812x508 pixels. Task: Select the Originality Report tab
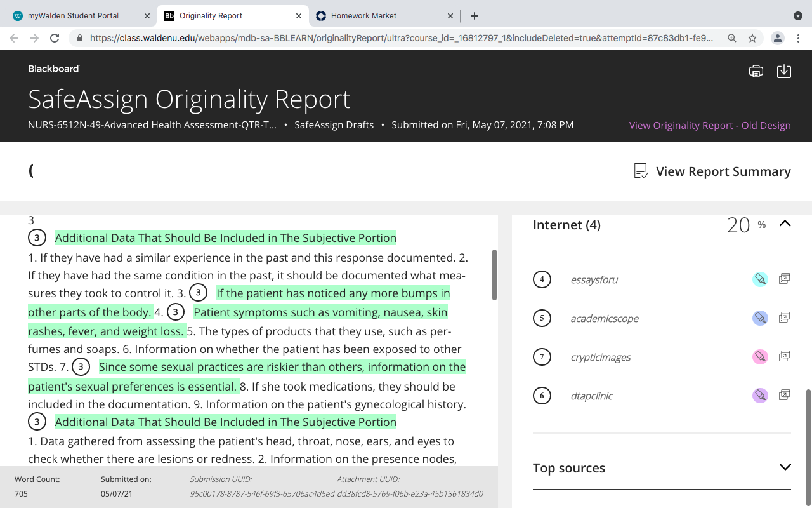(x=233, y=16)
